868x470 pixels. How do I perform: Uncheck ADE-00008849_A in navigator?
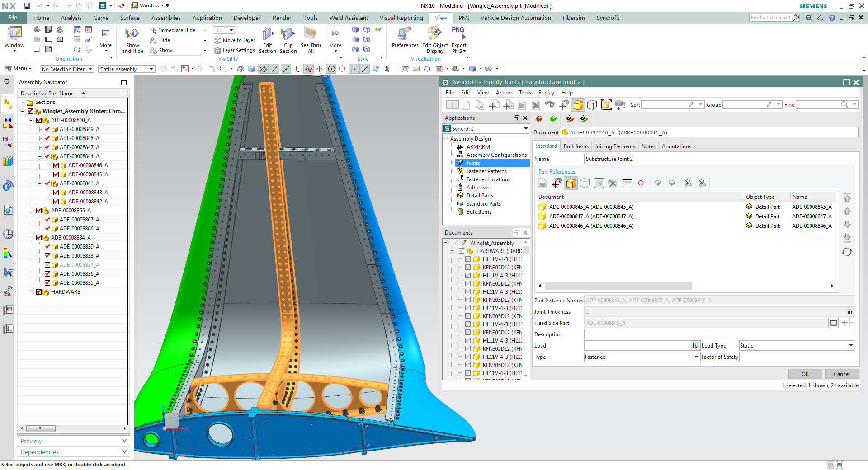click(47, 129)
